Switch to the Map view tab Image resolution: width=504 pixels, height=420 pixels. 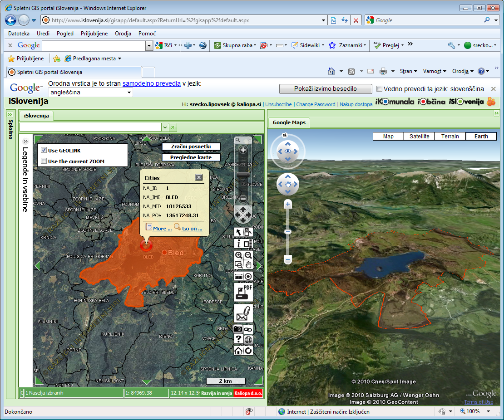pos(388,137)
